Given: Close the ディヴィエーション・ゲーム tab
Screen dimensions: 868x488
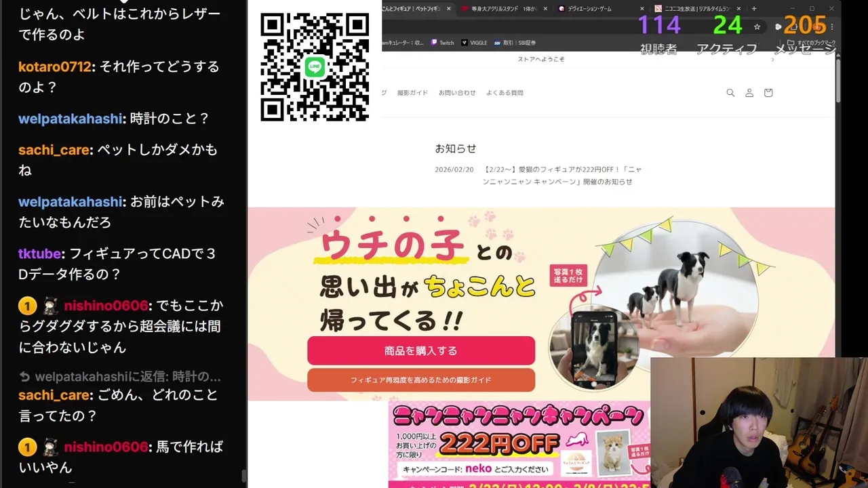Looking at the screenshot, I should (642, 9).
